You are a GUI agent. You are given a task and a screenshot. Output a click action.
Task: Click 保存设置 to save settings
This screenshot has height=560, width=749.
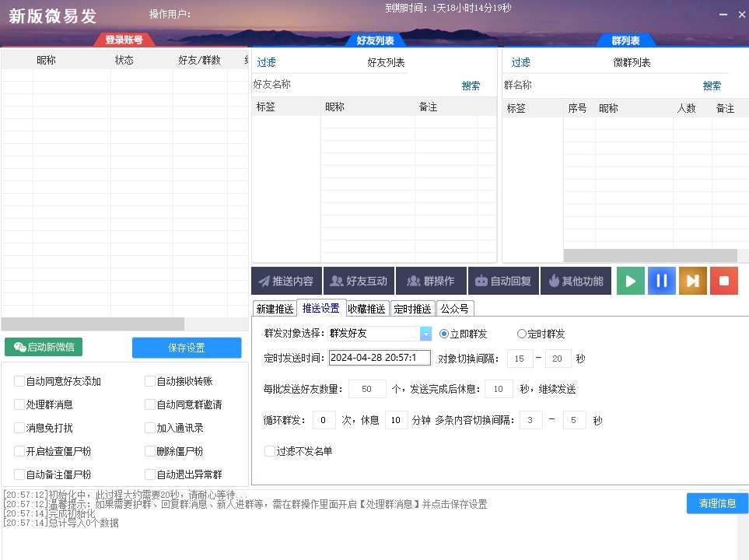(x=187, y=348)
